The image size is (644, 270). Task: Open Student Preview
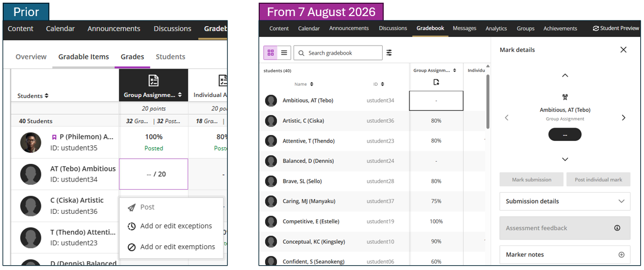616,28
